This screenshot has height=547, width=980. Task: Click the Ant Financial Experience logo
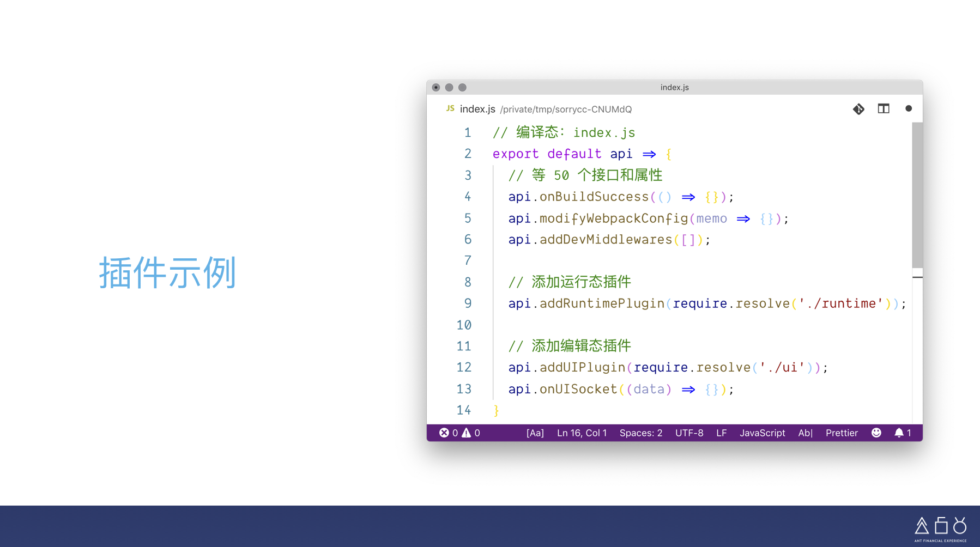tap(941, 529)
